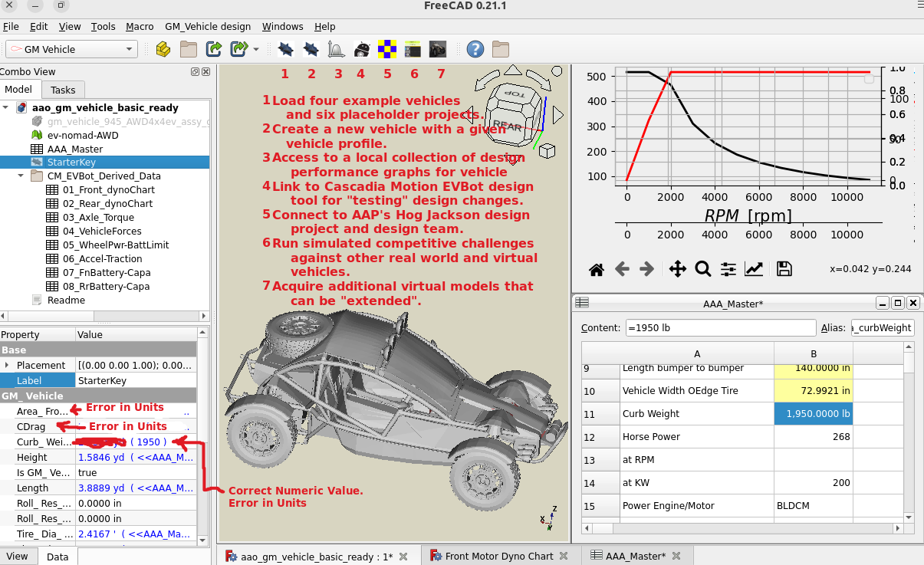This screenshot has height=565, width=924.
Task: Open configure subplots sliders icon
Action: pyautogui.click(x=728, y=269)
